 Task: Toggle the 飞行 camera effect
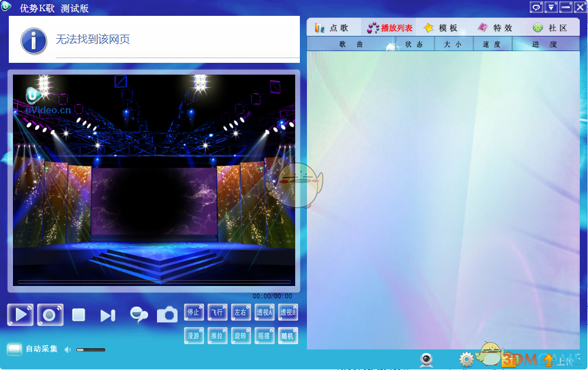coord(217,312)
